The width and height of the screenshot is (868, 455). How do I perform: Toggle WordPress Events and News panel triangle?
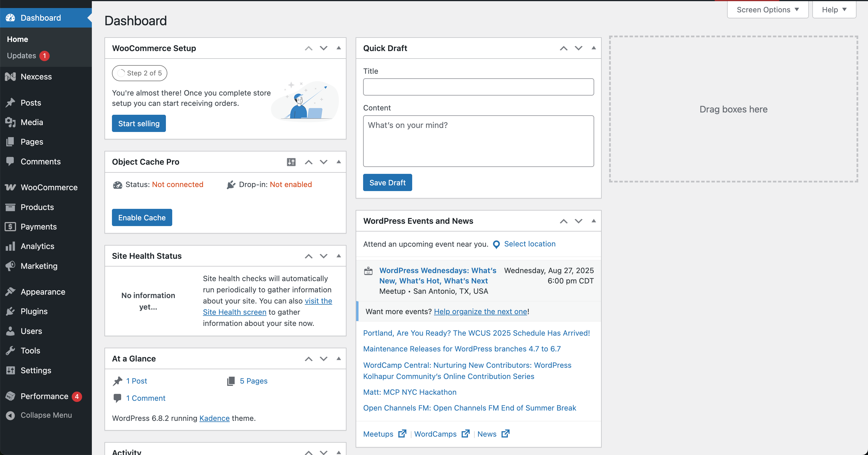coord(594,221)
